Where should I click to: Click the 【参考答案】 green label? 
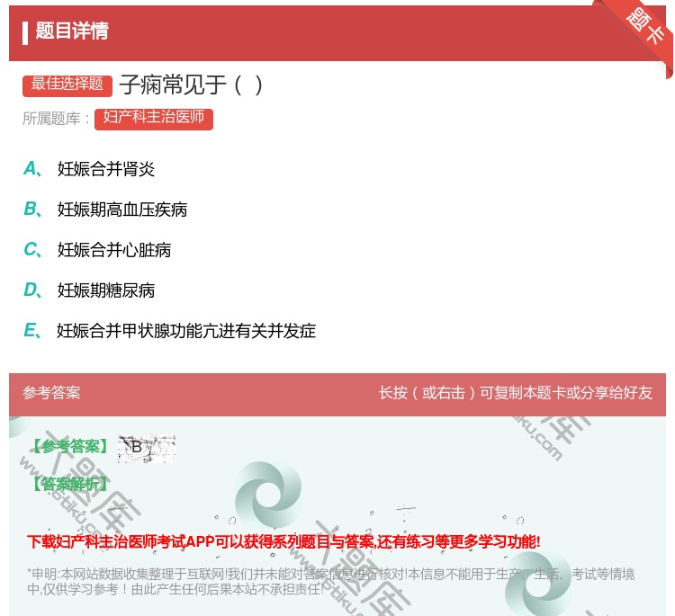click(70, 447)
